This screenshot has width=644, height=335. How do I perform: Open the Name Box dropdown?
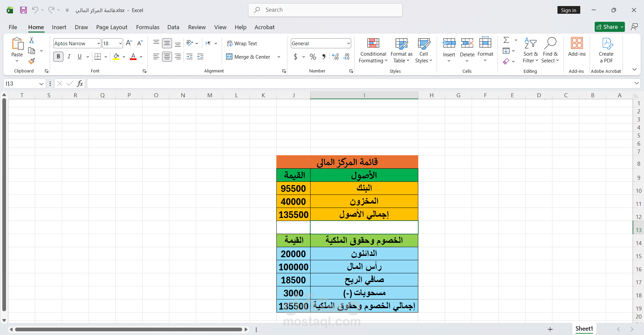pyautogui.click(x=41, y=84)
